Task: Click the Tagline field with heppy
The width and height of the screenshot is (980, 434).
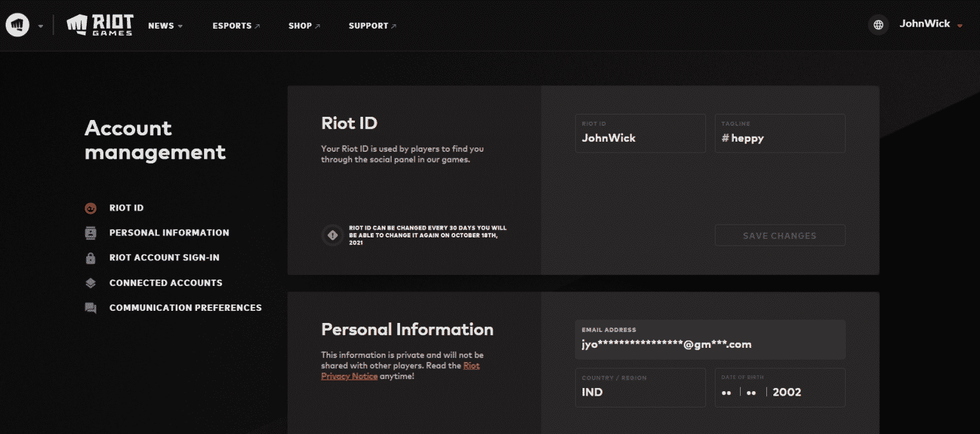Action: point(780,133)
